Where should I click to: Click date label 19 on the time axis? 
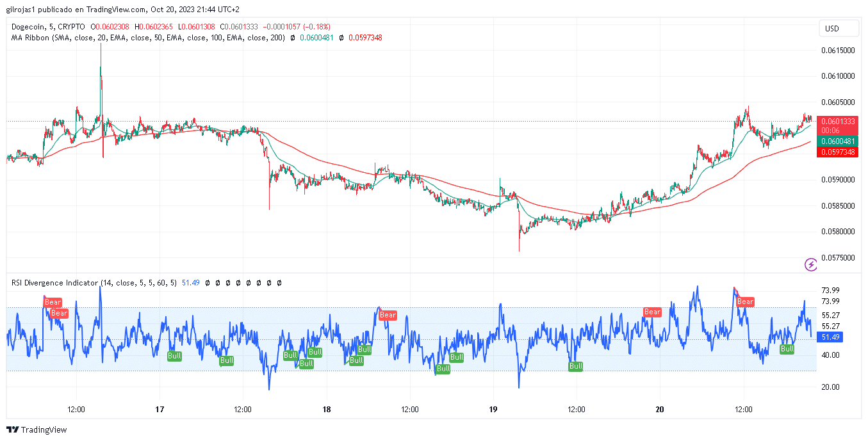pyautogui.click(x=493, y=409)
